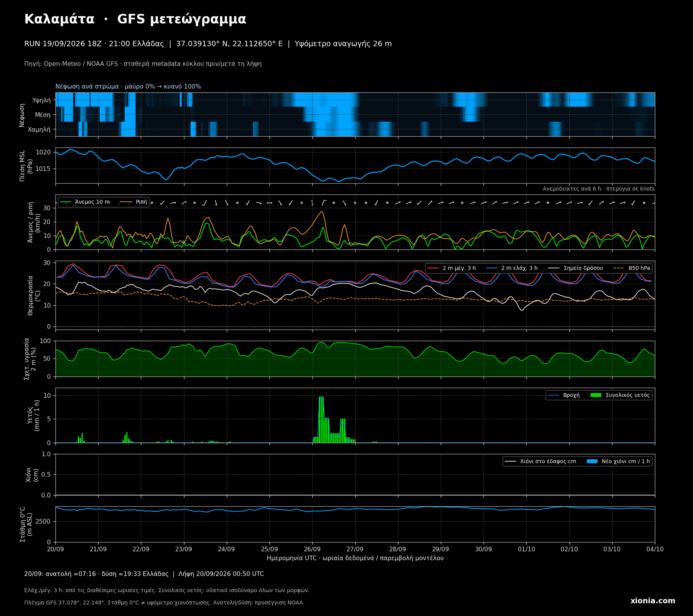Click the white 'Χιόνι στο έδαφος cm' legend marker
The height and width of the screenshot is (616, 693).
point(511,462)
